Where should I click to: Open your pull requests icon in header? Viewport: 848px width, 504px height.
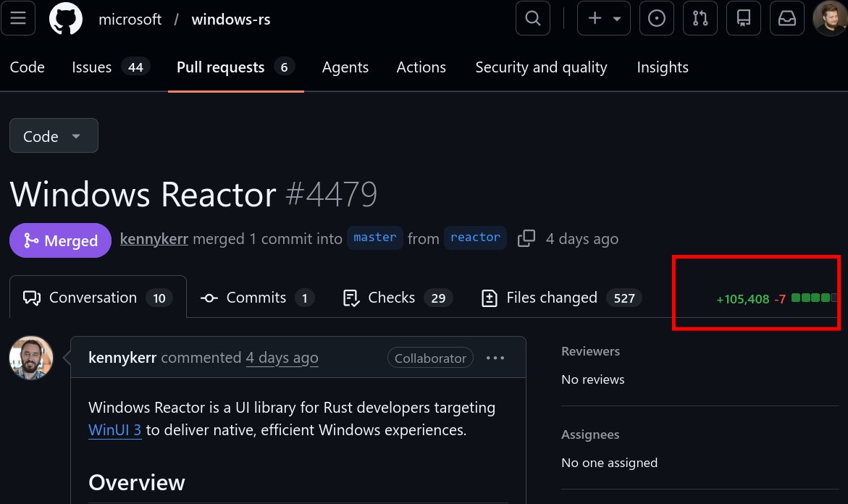click(700, 18)
